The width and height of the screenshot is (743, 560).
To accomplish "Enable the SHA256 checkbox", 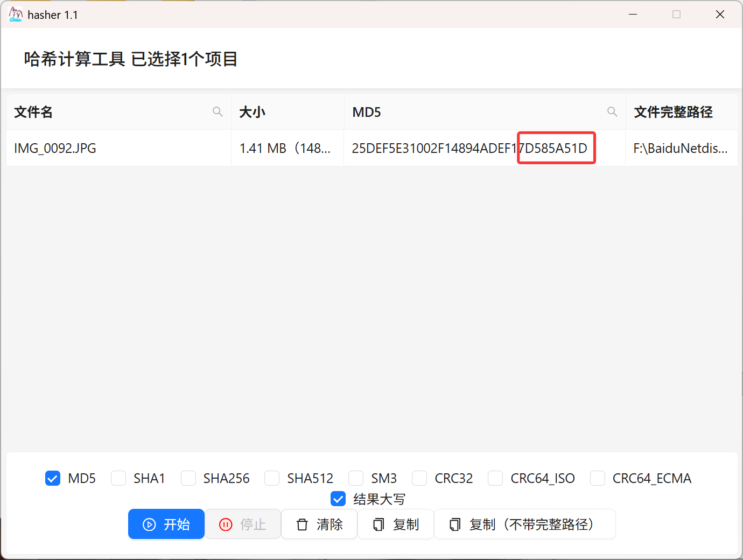I will [x=188, y=478].
